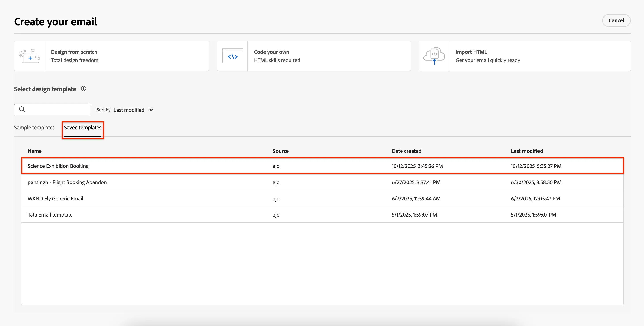Click ajo source in Tata Email row
Screen dimensions: 644x326
click(x=276, y=215)
